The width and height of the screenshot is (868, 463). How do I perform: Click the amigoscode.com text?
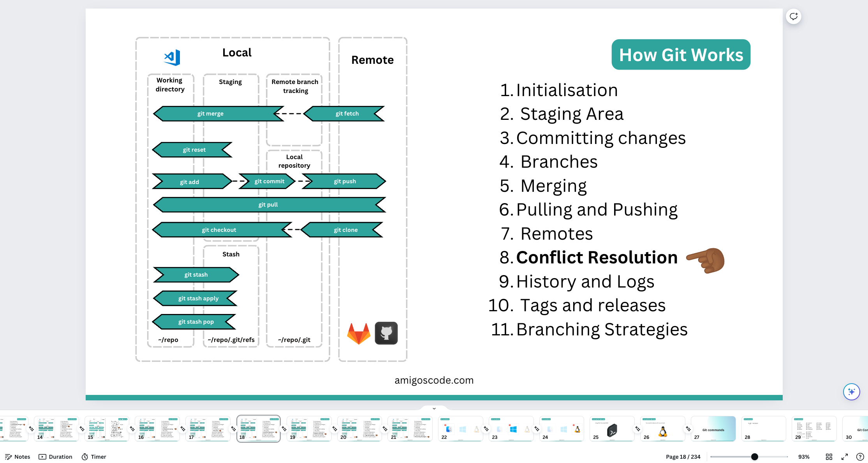coord(434,380)
